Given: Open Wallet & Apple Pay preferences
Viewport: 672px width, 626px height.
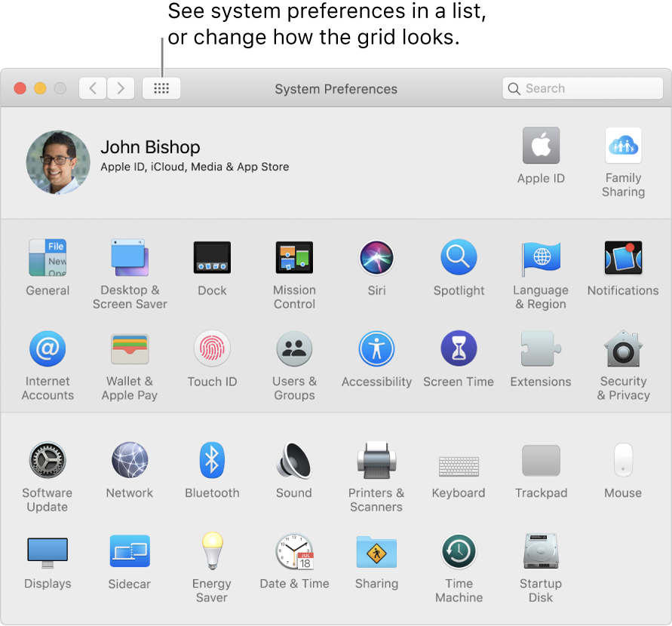Looking at the screenshot, I should coord(130,348).
